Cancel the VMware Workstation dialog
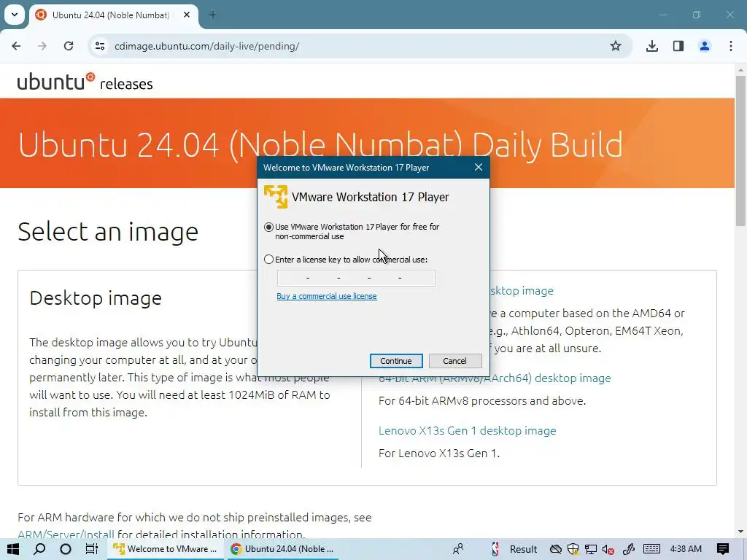 tap(455, 361)
